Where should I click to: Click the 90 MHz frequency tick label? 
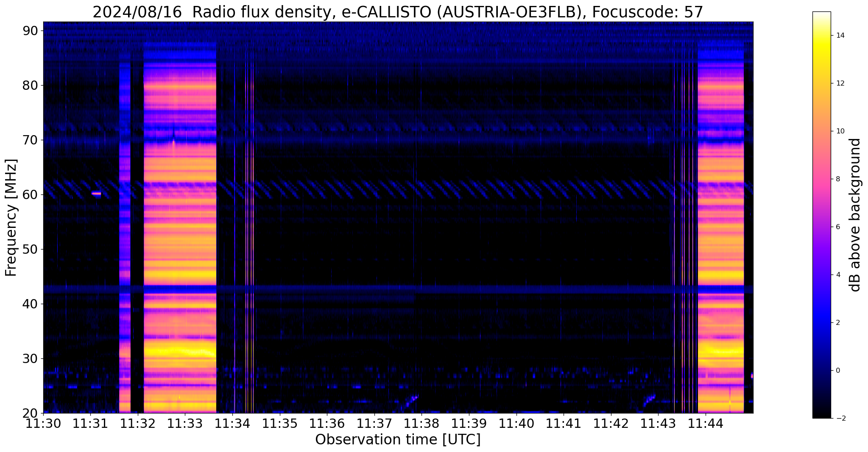(x=31, y=31)
